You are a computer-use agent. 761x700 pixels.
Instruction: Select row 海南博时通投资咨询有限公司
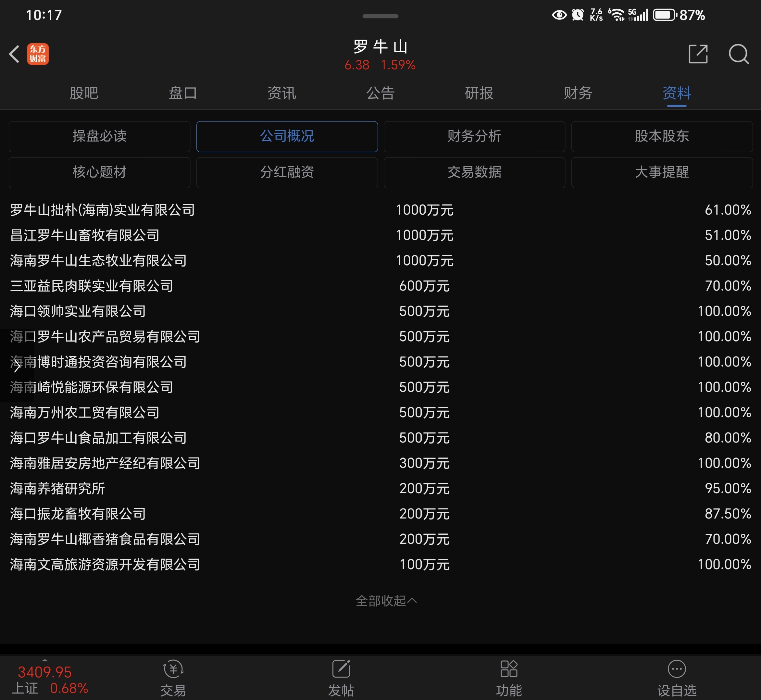point(380,362)
